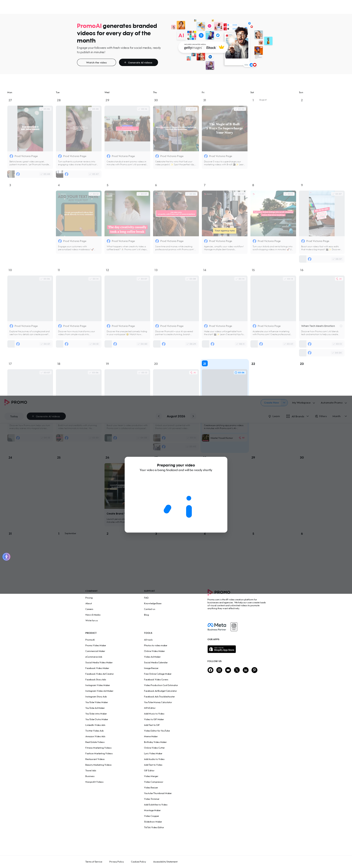Click info icon beside When Tech Meets Emotion
The image size is (352, 868).
pos(341,326)
